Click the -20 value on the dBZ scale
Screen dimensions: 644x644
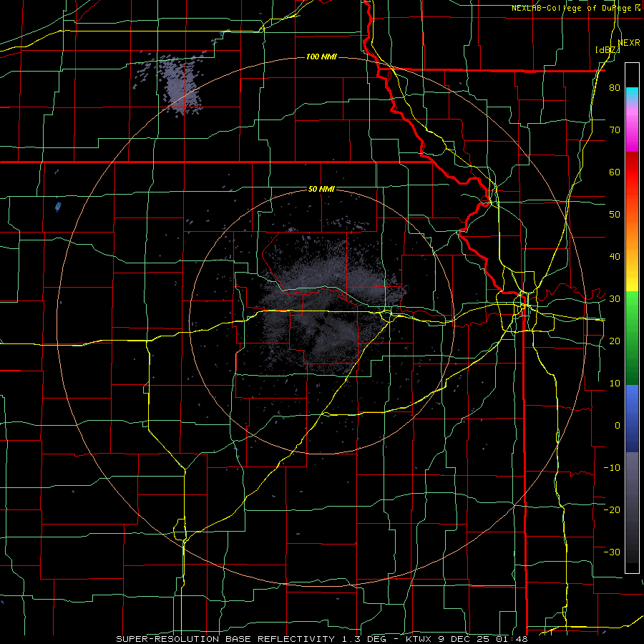click(612, 510)
